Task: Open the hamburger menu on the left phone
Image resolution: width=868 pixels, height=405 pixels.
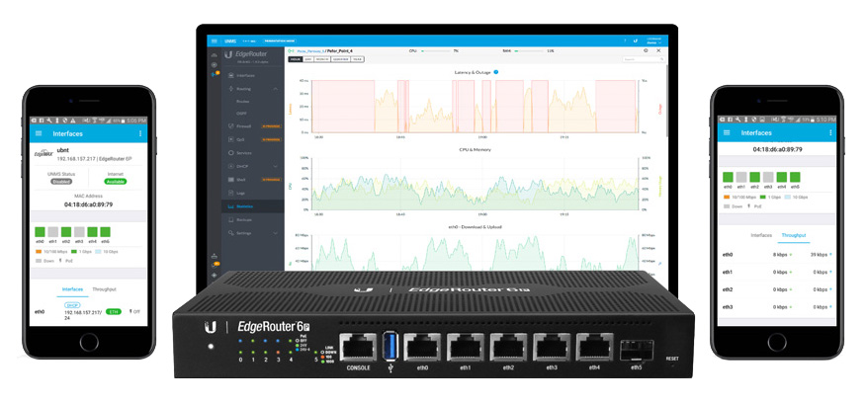Action: [39, 133]
